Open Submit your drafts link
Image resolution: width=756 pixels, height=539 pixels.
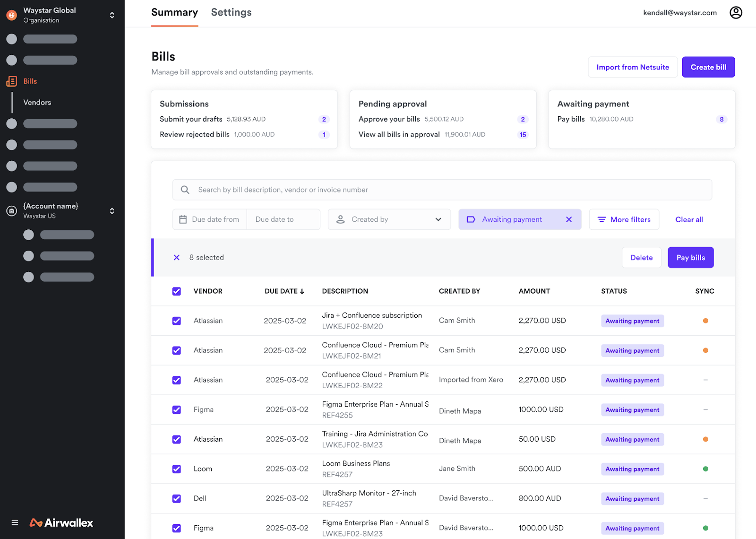(191, 119)
